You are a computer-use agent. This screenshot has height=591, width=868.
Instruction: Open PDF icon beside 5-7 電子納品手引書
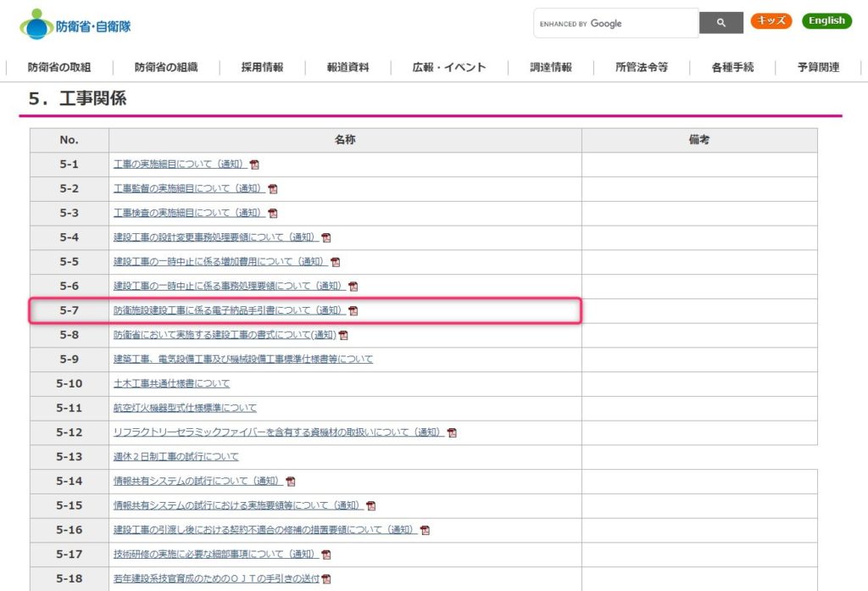click(x=353, y=311)
